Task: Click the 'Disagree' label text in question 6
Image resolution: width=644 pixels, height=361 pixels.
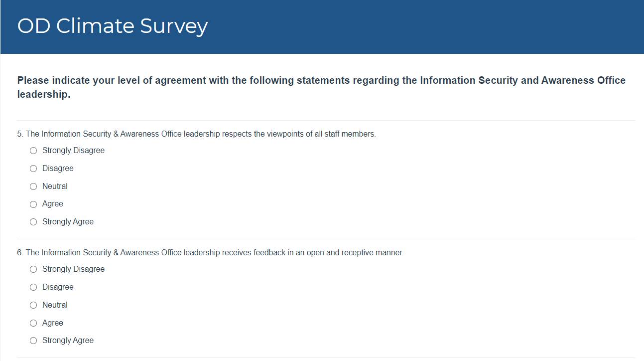Action: click(x=58, y=287)
